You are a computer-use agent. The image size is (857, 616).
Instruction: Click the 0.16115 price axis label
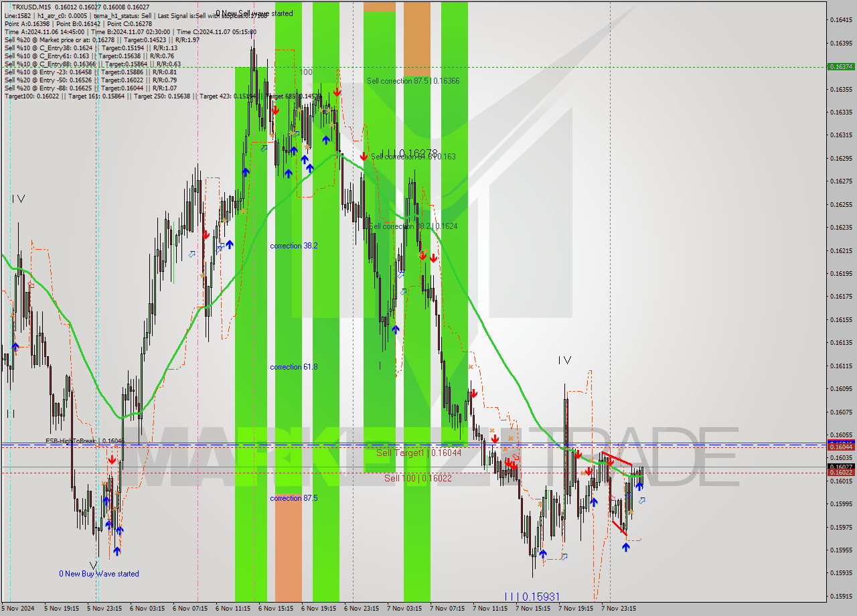[841, 366]
